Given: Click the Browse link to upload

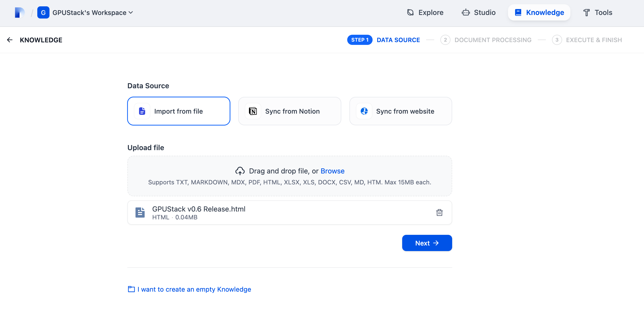Looking at the screenshot, I should coord(332,171).
